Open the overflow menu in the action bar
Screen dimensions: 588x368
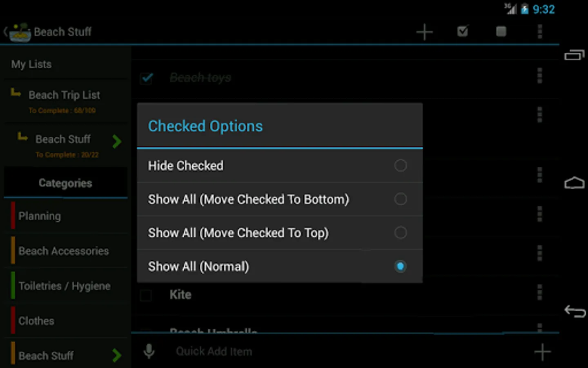click(539, 31)
